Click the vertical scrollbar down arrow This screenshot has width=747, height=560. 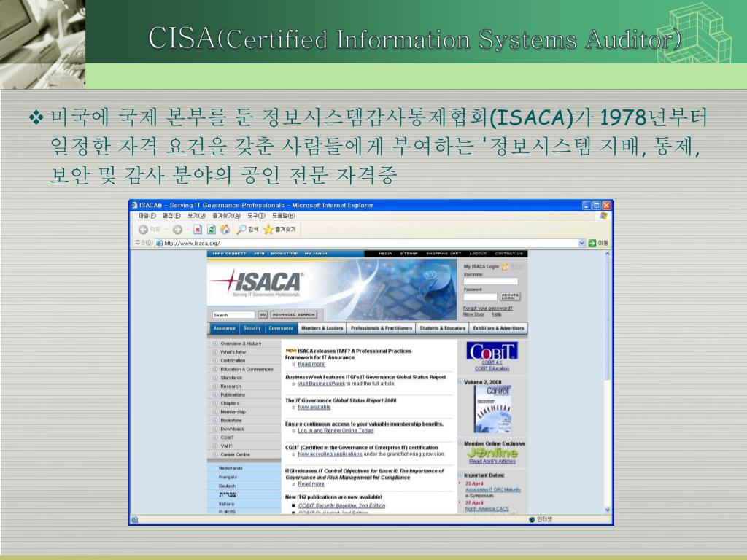(608, 510)
